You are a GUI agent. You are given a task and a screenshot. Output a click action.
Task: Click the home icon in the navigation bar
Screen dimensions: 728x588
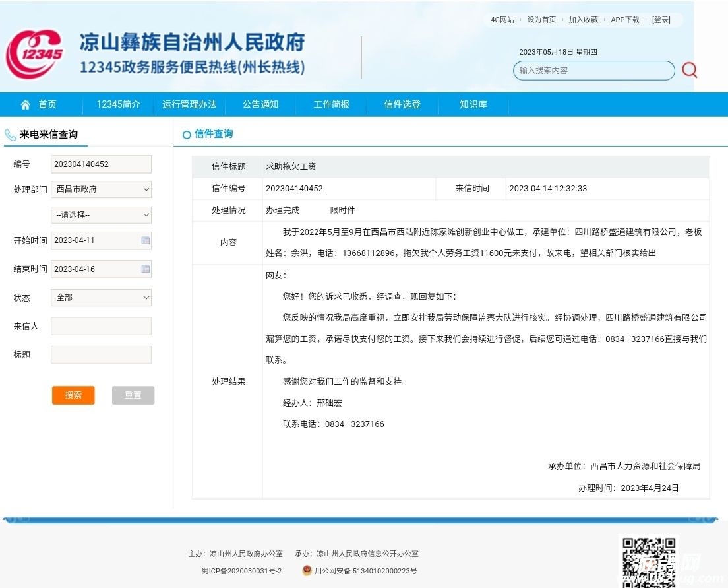[x=26, y=104]
